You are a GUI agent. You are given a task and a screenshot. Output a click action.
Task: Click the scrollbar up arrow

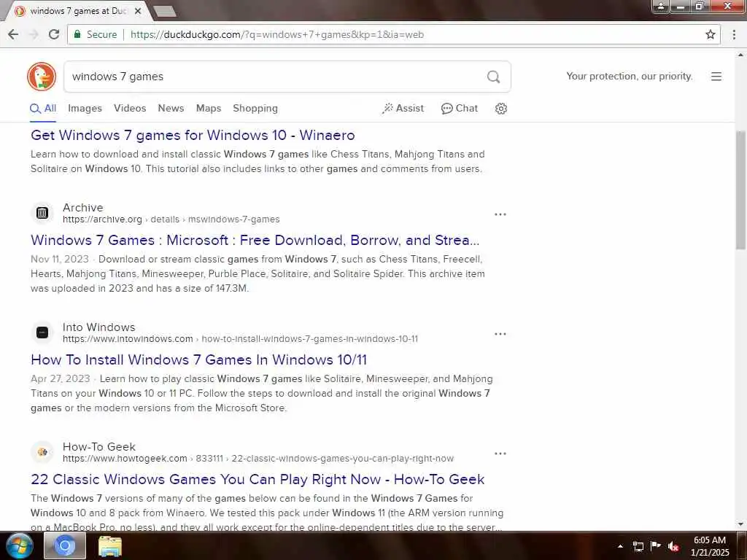741,54
